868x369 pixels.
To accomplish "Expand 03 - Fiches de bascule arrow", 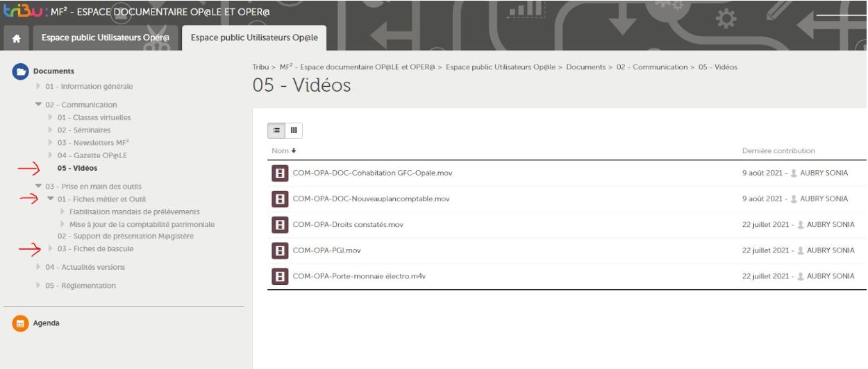I will (x=51, y=248).
